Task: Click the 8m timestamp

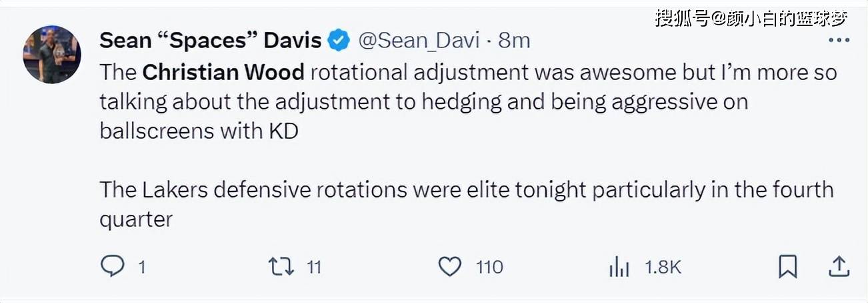Action: tap(514, 41)
